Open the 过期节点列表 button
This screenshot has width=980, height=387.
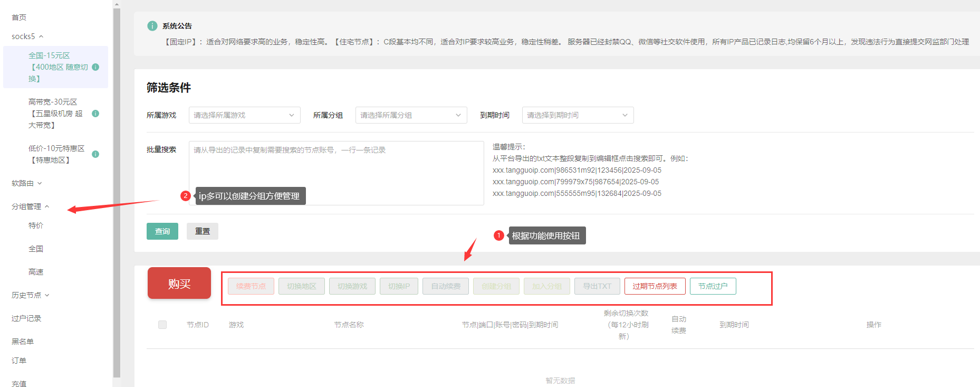click(x=655, y=286)
